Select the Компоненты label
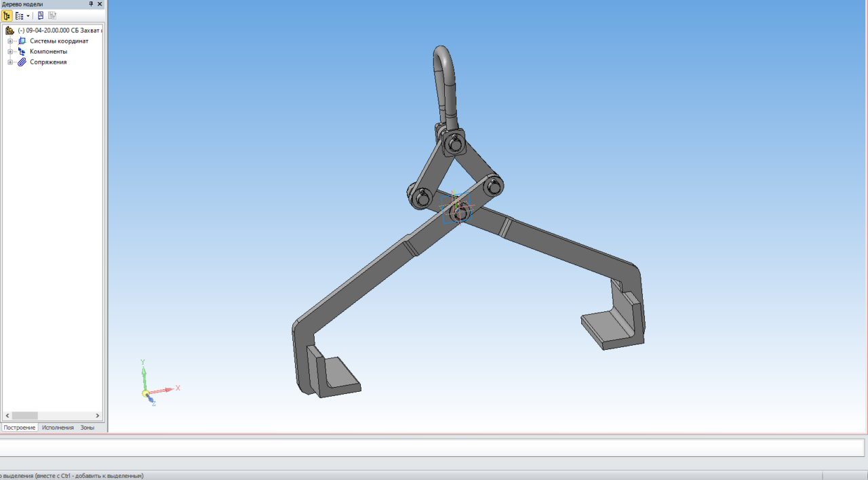Screen dimensions: 868x480 click(x=48, y=52)
